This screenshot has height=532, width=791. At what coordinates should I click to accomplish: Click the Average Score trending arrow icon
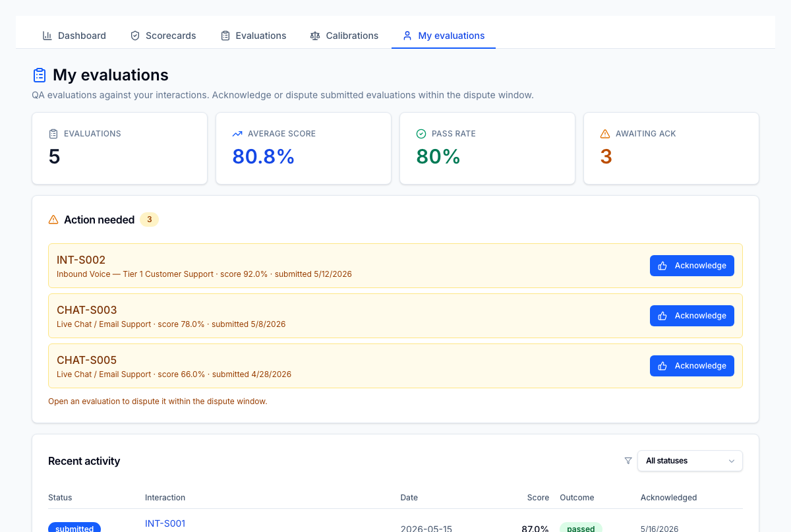(x=237, y=134)
